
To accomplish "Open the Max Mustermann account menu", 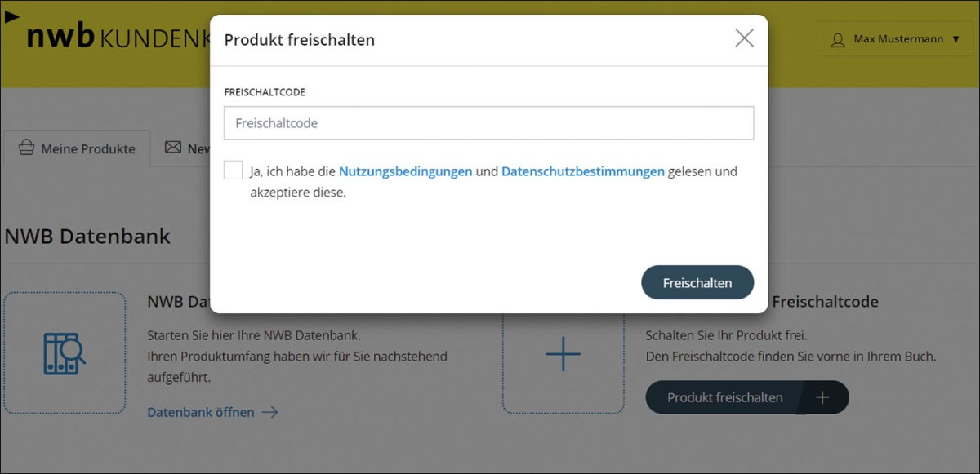I will click(x=898, y=39).
